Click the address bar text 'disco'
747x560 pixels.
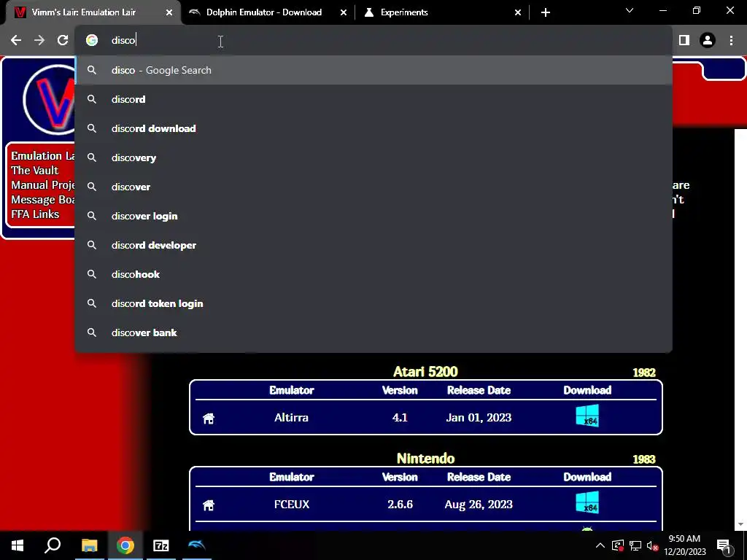click(123, 41)
